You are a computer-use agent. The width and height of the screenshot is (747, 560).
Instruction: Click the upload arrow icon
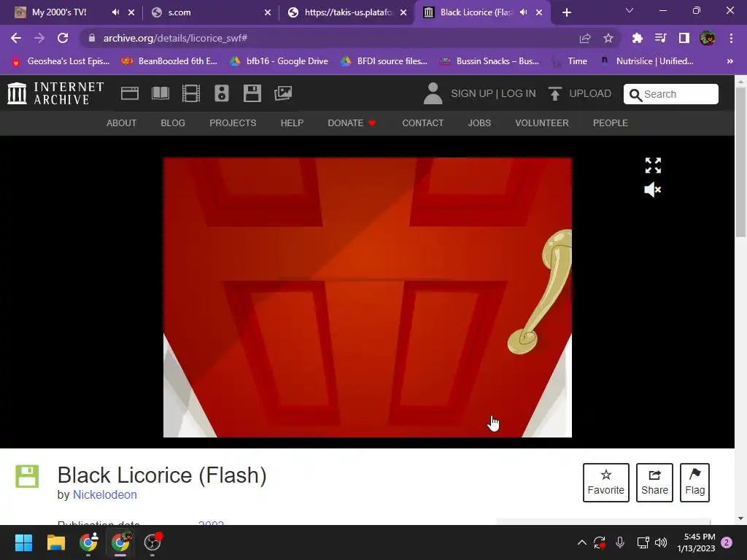click(554, 93)
